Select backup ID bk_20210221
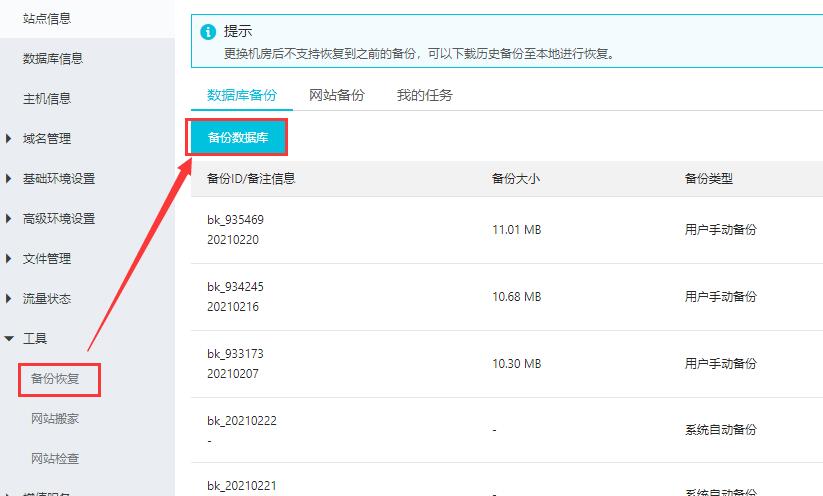Viewport: 823px width, 496px height. tap(241, 486)
